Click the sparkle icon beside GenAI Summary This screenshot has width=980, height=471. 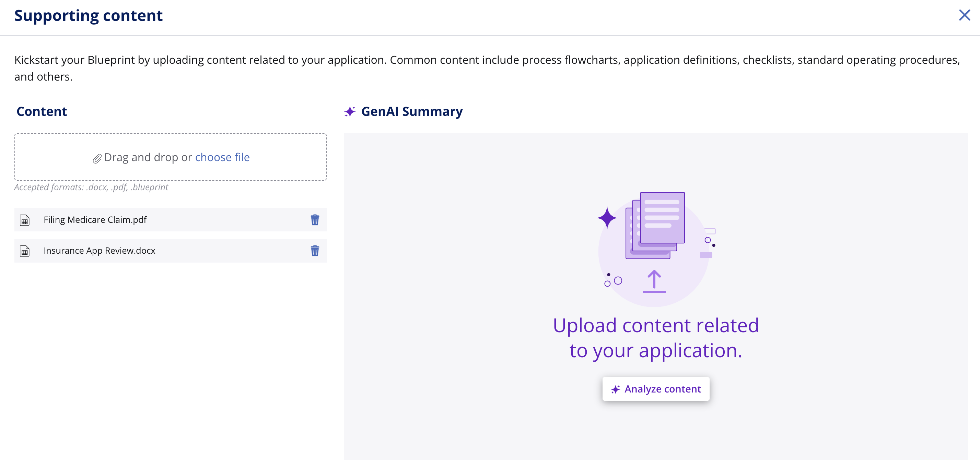click(350, 111)
